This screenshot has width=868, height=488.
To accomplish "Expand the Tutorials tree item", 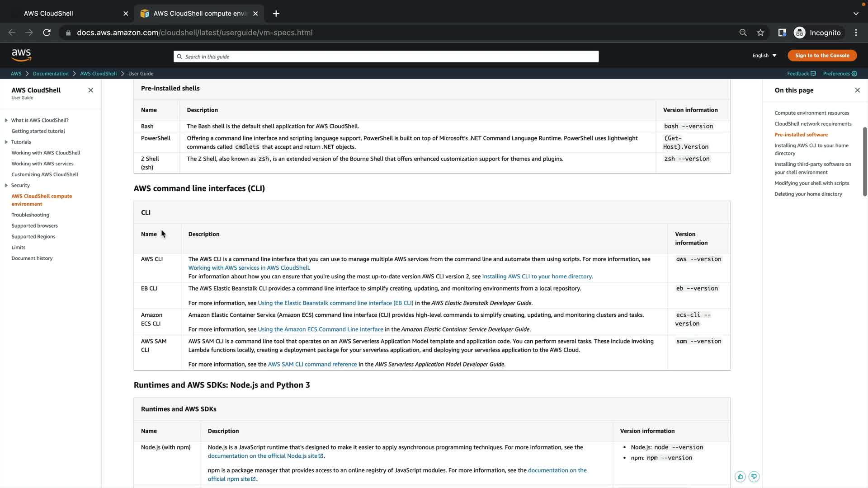I will [x=6, y=142].
